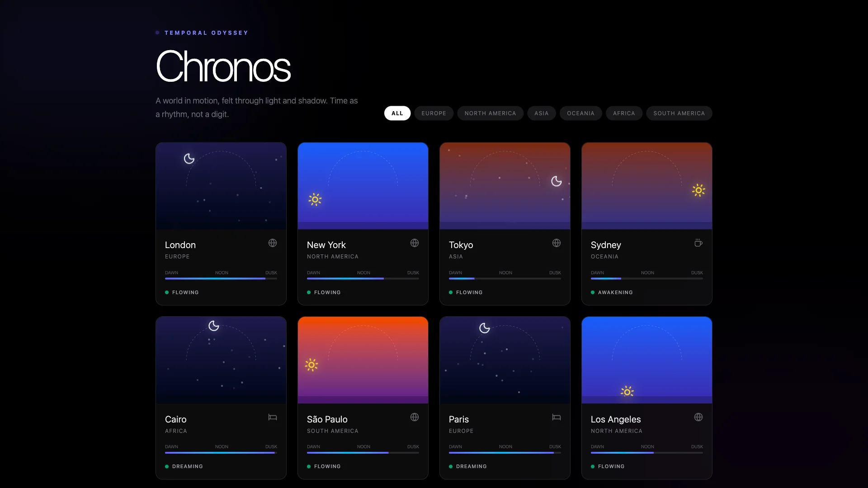
Task: Click the Tokyo day progress bar
Action: pos(505,279)
